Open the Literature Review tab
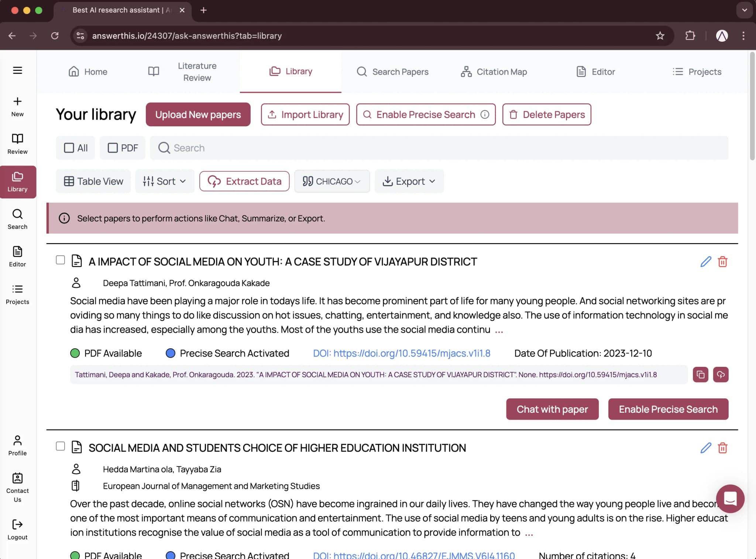This screenshot has width=756, height=559. (x=183, y=72)
